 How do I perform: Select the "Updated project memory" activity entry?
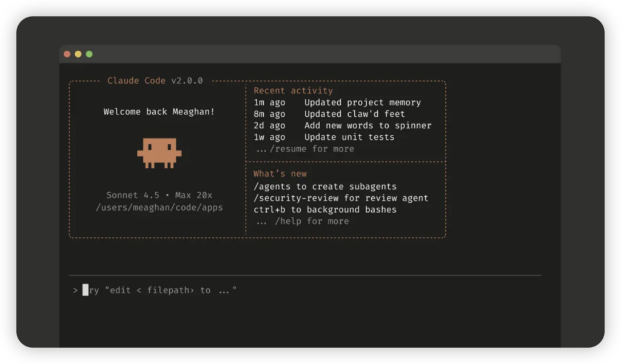pos(362,102)
